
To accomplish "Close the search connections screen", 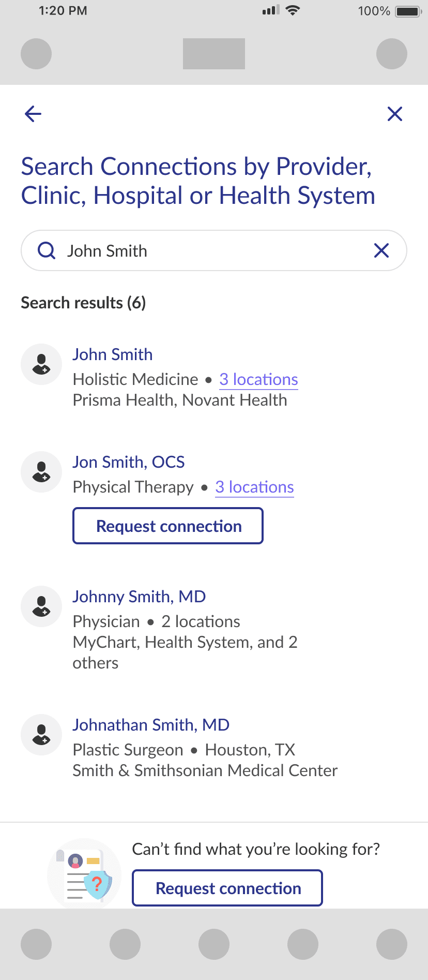I will (395, 114).
